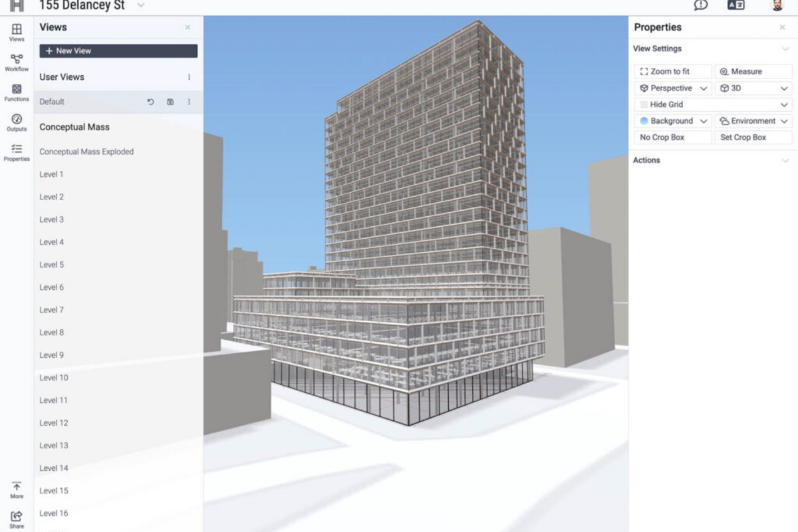Collapse the View Settings section

(x=785, y=49)
